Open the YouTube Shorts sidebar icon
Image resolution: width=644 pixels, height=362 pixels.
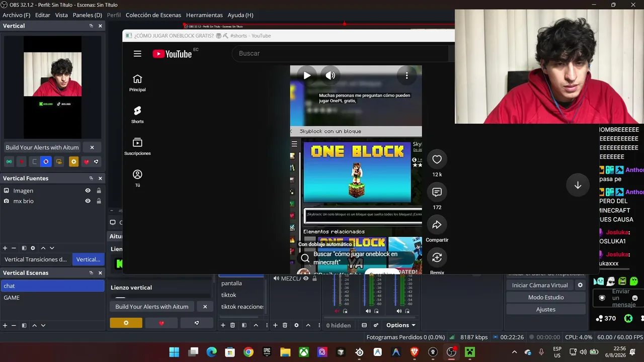coord(137,111)
